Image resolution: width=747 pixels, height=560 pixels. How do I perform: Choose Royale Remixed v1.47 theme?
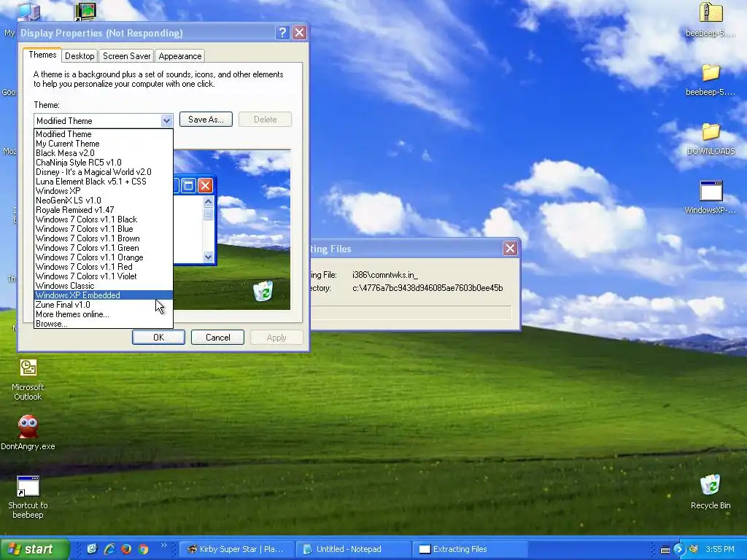pyautogui.click(x=104, y=210)
